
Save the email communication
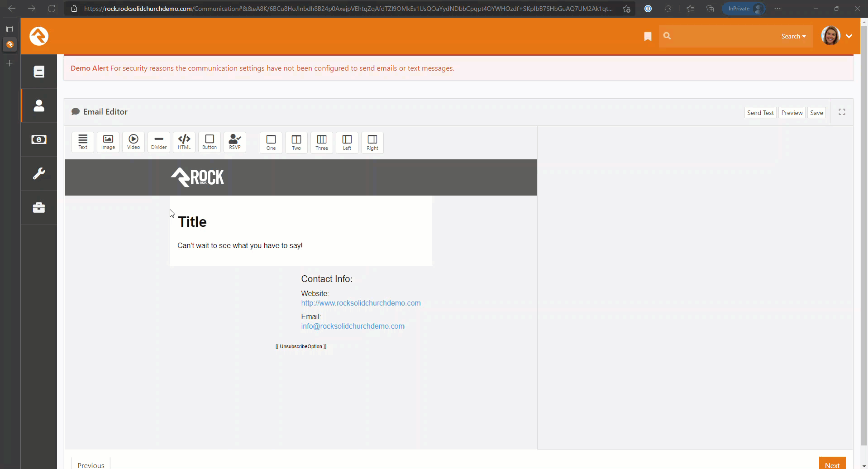(816, 113)
